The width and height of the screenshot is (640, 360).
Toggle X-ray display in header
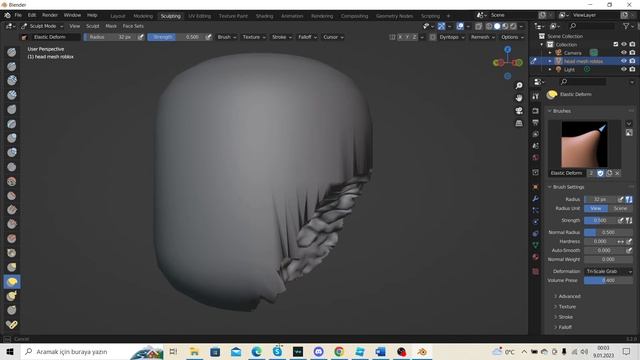point(478,26)
